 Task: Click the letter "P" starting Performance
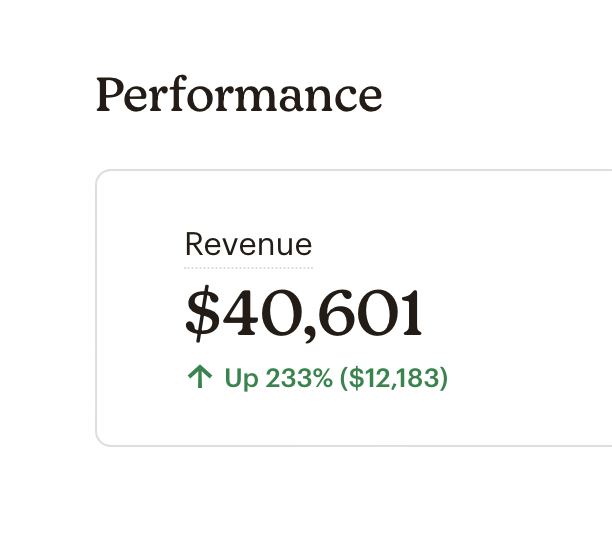point(109,95)
